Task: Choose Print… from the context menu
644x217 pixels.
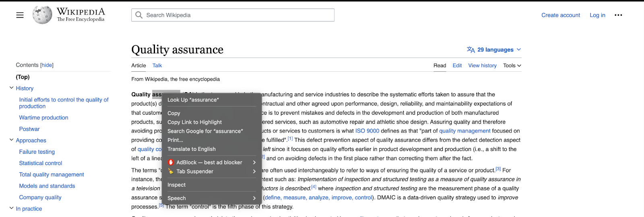Action: point(212,140)
